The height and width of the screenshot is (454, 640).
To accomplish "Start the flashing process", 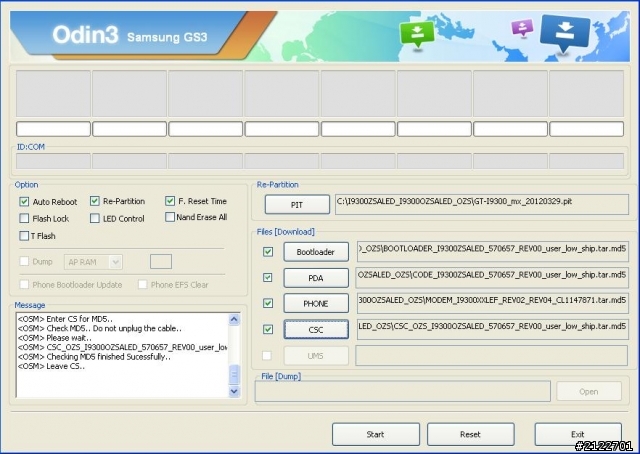I will pyautogui.click(x=376, y=434).
